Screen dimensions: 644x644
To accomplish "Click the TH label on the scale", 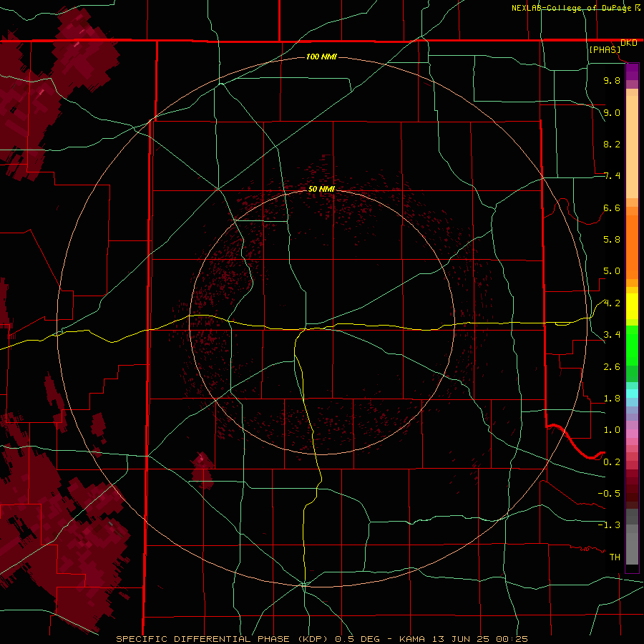I will tap(615, 557).
